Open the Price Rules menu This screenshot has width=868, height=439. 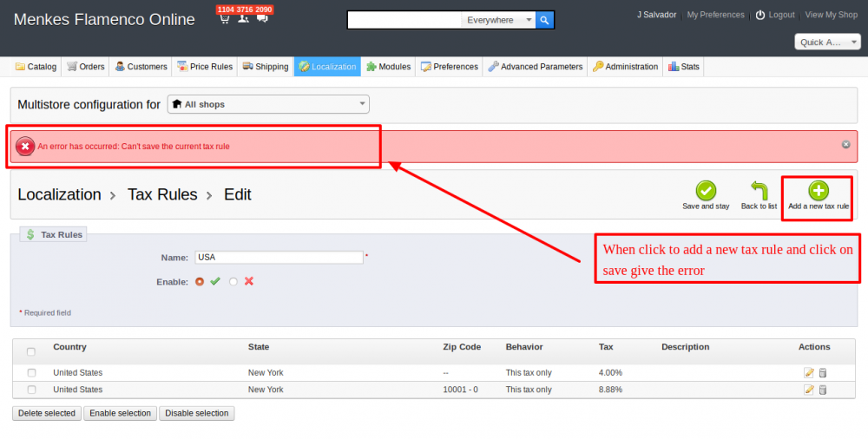(205, 67)
